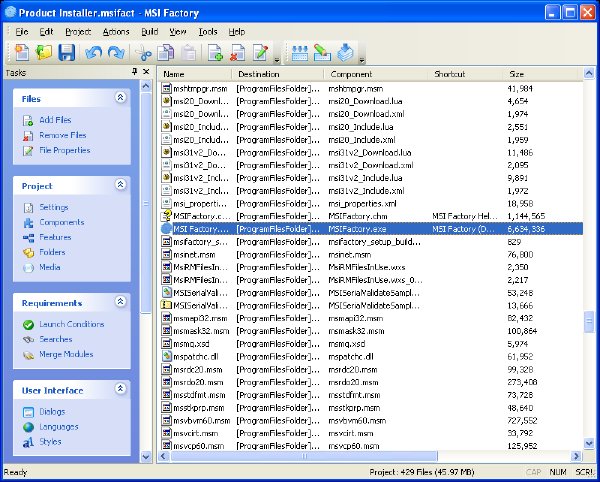Pin the Tasks pane
Image resolution: width=600 pixels, height=482 pixels.
(x=134, y=72)
